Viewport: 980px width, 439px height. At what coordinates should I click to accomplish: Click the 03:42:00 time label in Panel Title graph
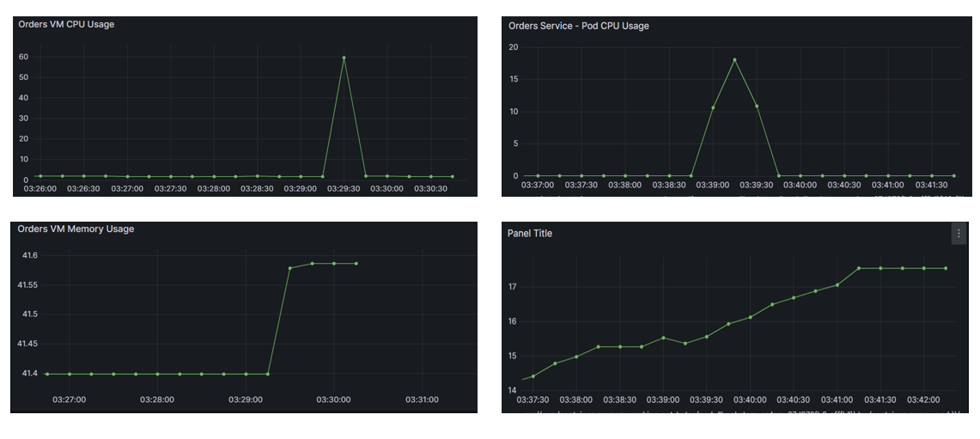tap(924, 400)
